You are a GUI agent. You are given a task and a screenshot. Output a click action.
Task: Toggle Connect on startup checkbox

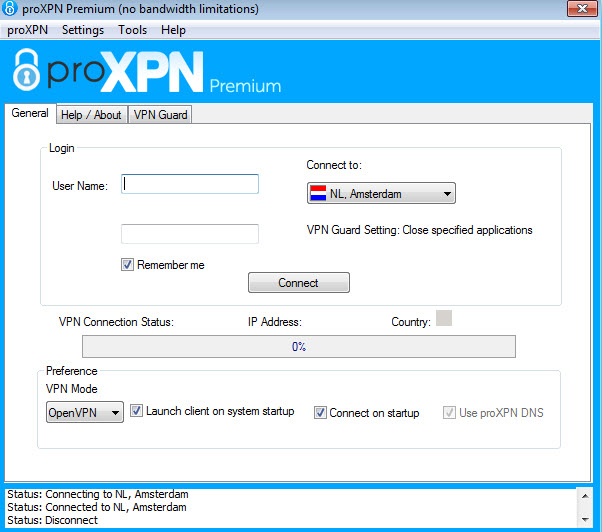coord(320,413)
